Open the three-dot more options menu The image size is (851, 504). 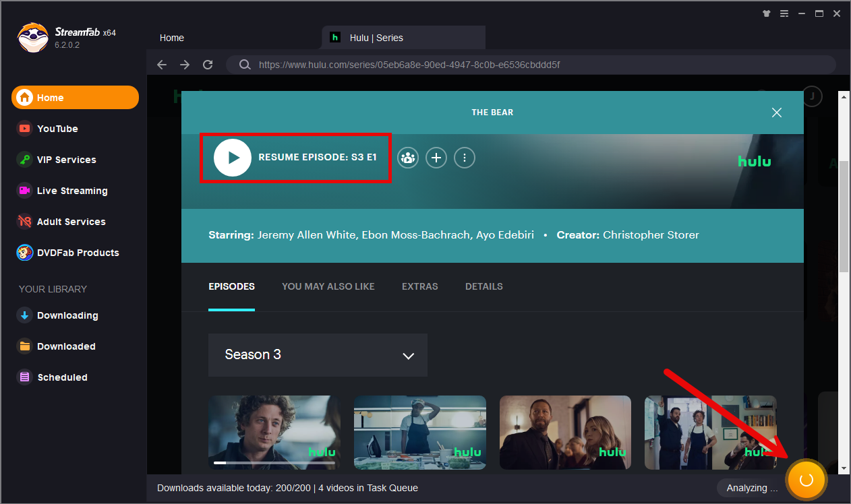[465, 158]
